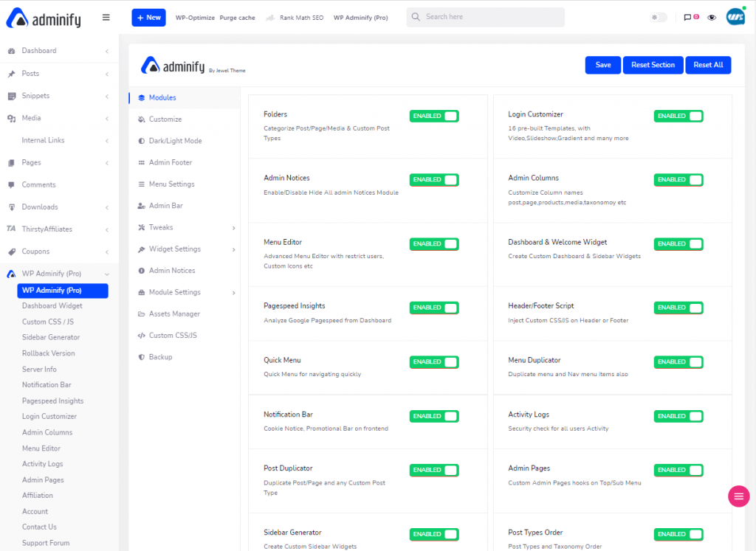Screen dimensions: 756x551
Task: Disable the Pagespeed Insights module toggle
Action: click(x=433, y=308)
